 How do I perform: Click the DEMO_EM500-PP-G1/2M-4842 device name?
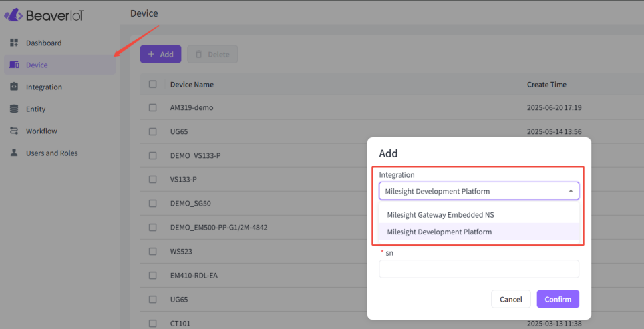pos(219,227)
